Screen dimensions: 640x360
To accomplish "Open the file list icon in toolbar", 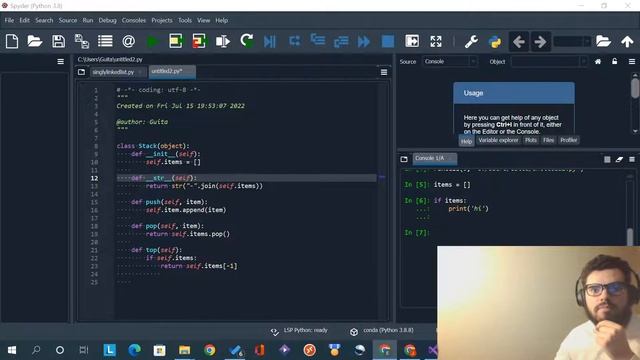I will (x=105, y=41).
